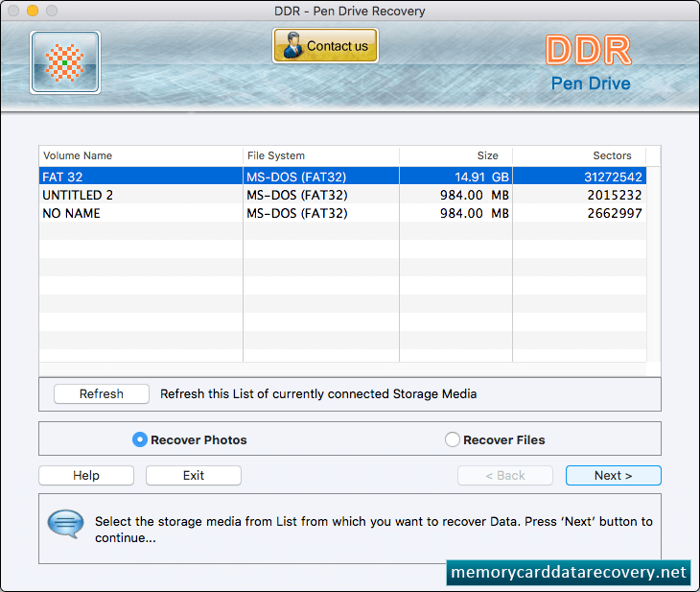Open Help

[86, 475]
